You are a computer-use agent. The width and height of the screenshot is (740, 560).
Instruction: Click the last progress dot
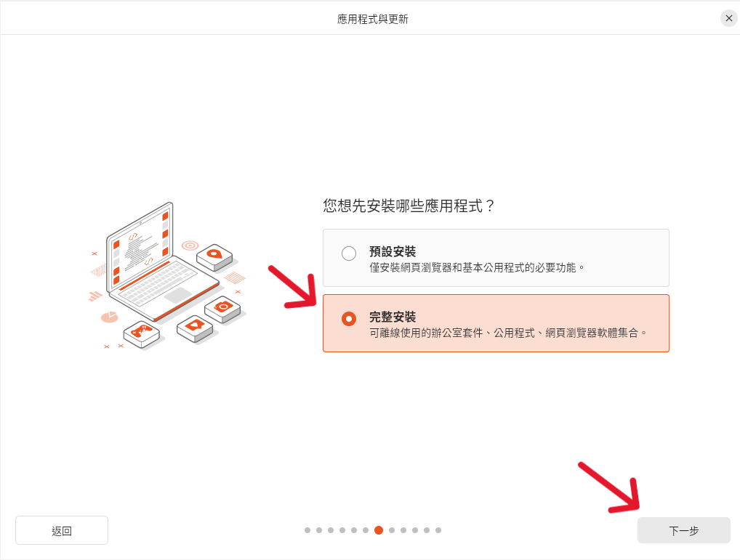[438, 530]
